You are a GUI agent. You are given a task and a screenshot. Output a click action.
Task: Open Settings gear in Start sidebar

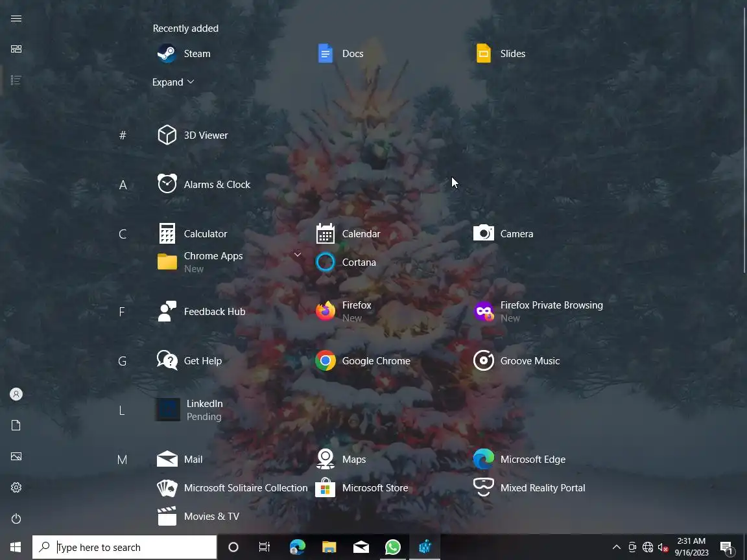tap(16, 487)
